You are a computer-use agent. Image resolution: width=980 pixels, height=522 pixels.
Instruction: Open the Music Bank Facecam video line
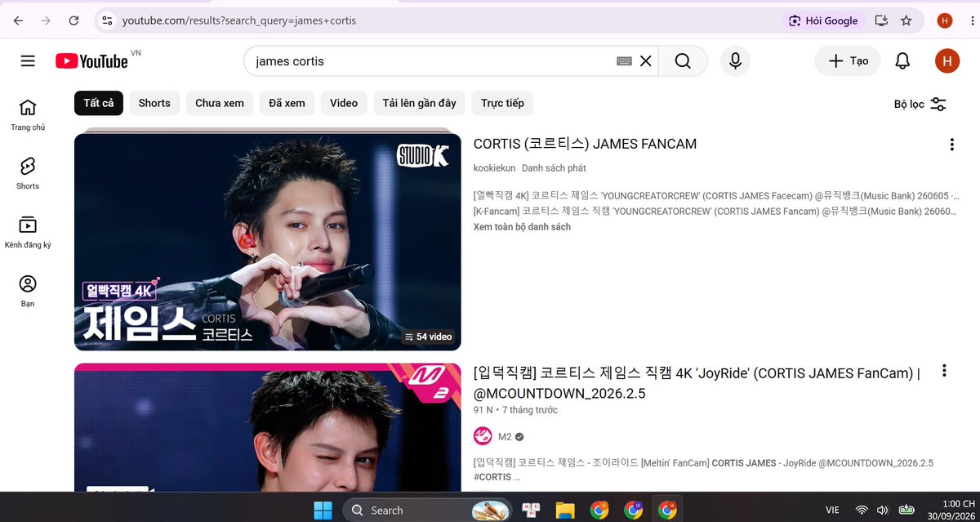[716, 196]
